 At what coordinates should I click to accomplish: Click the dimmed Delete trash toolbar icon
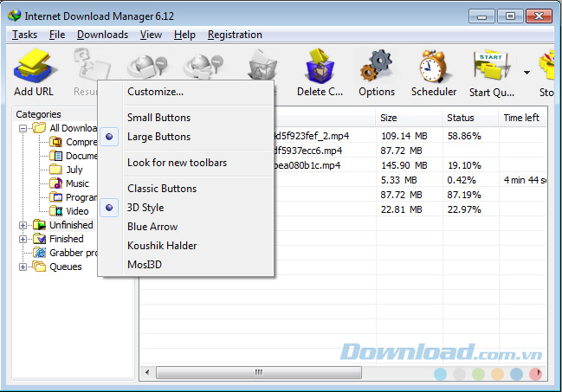pyautogui.click(x=262, y=65)
